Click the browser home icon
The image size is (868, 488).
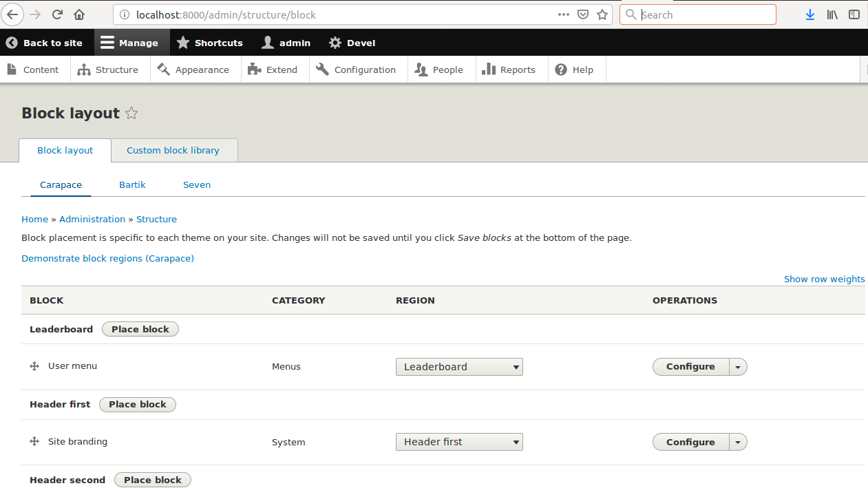tap(80, 14)
